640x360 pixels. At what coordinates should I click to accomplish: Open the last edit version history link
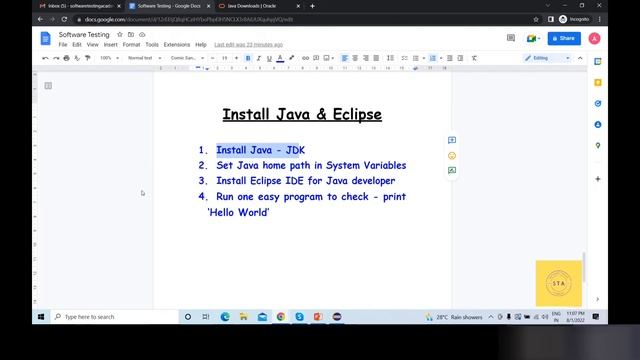249,44
